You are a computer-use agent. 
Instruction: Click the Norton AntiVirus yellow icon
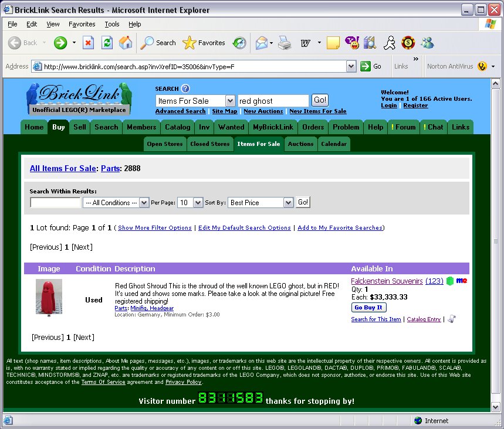482,66
